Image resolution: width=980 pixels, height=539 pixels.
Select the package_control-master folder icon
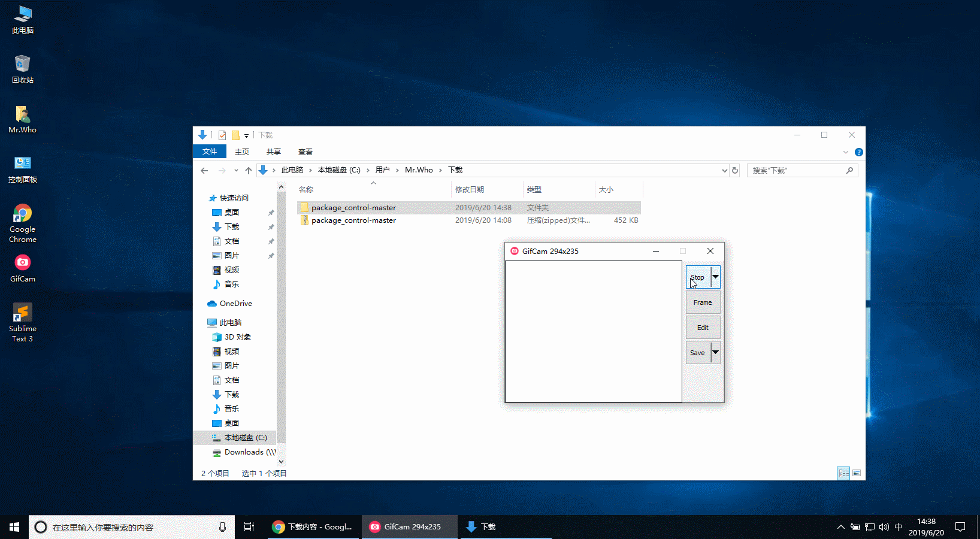coord(304,208)
